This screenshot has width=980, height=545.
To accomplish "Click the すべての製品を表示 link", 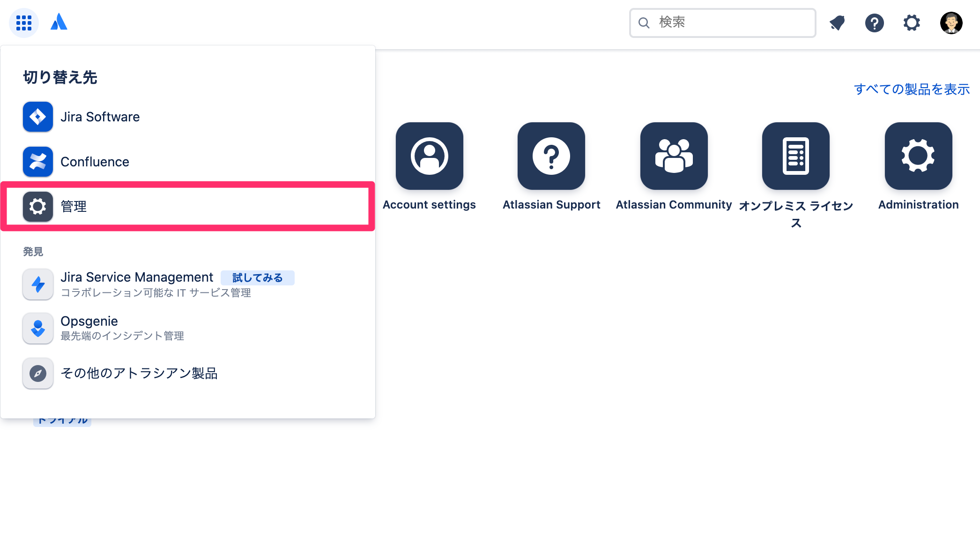I will tap(912, 89).
